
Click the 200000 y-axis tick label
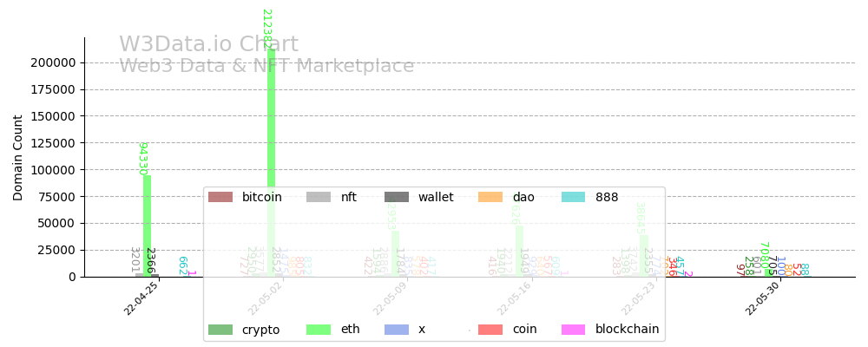54,62
